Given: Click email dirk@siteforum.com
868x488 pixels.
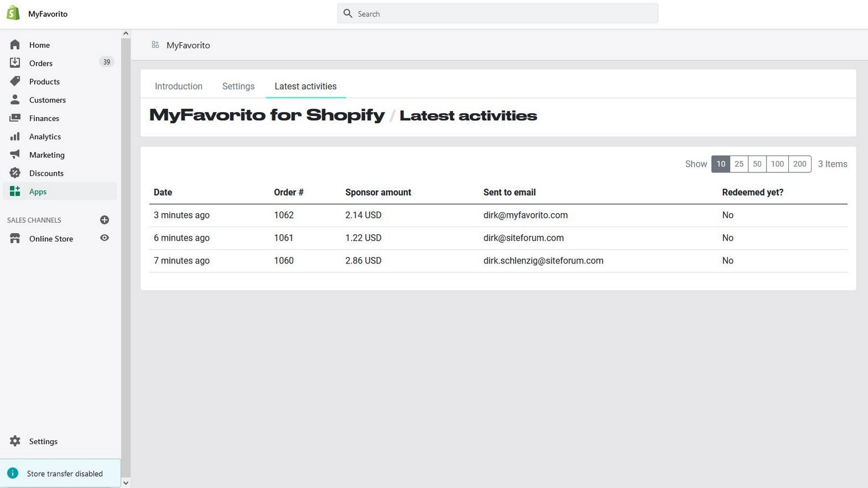Looking at the screenshot, I should coord(524,238).
